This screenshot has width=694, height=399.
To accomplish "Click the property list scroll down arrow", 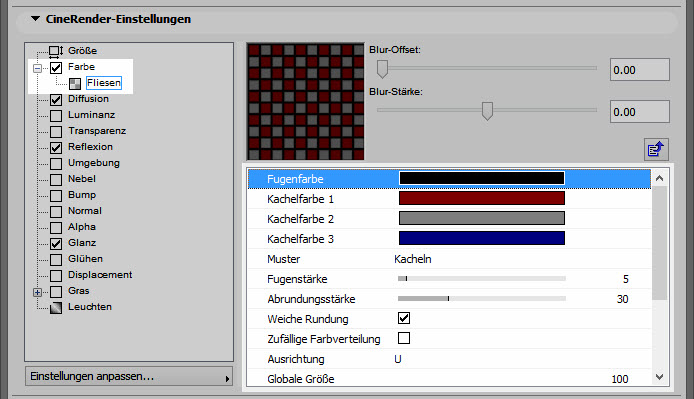I will pos(659,377).
